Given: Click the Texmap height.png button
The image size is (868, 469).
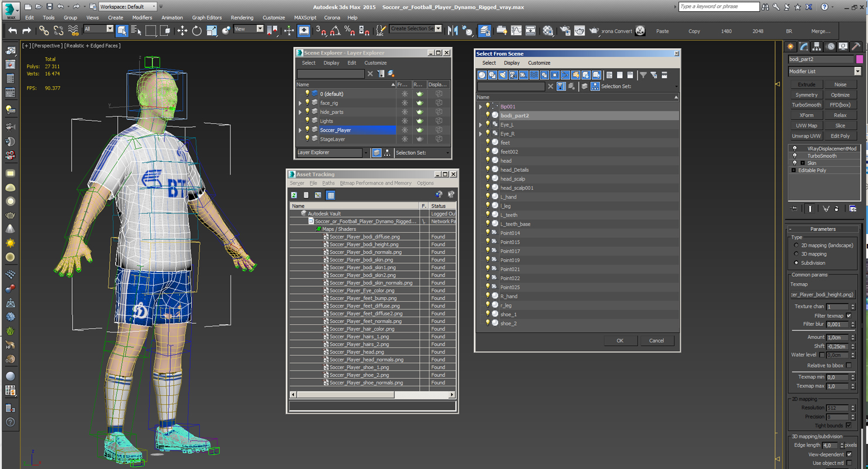Looking at the screenshot, I should [822, 295].
